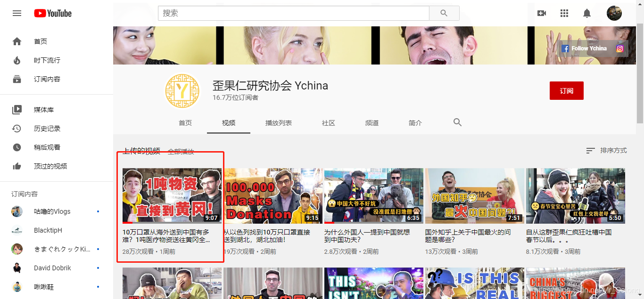Image resolution: width=644 pixels, height=299 pixels.
Task: Open the 排序方式 sort dropdown
Action: [x=606, y=151]
